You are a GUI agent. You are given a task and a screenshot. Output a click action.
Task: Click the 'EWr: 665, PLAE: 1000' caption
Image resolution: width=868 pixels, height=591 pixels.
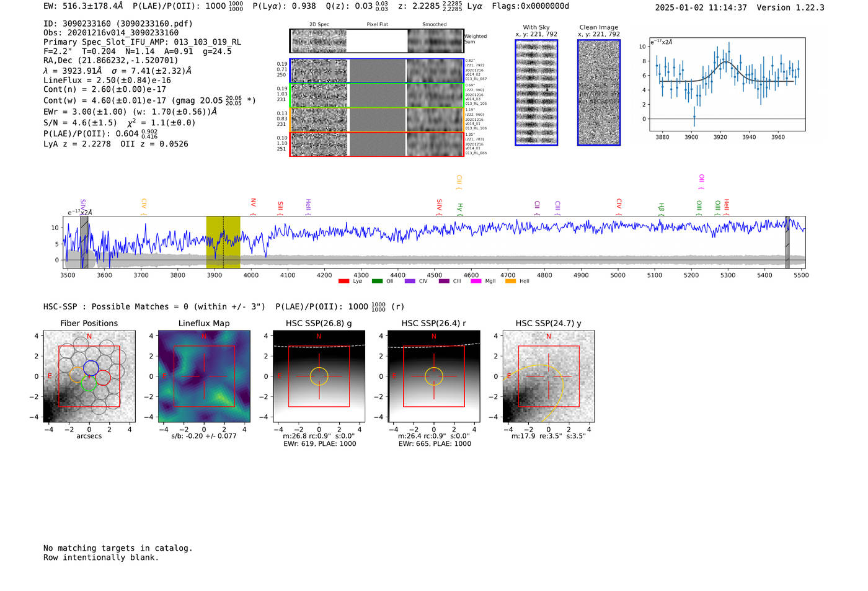click(x=435, y=443)
